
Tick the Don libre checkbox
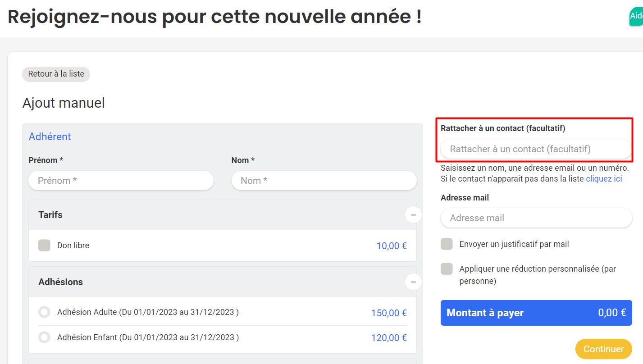pyautogui.click(x=44, y=246)
